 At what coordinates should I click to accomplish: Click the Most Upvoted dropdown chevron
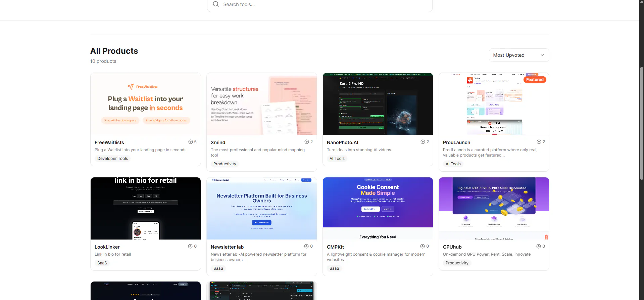[x=542, y=55]
